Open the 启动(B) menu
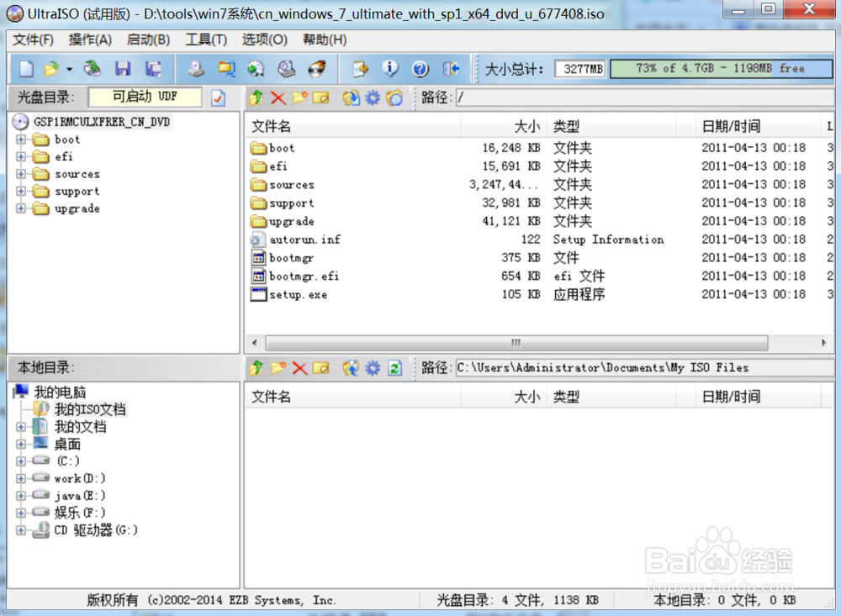 [148, 39]
